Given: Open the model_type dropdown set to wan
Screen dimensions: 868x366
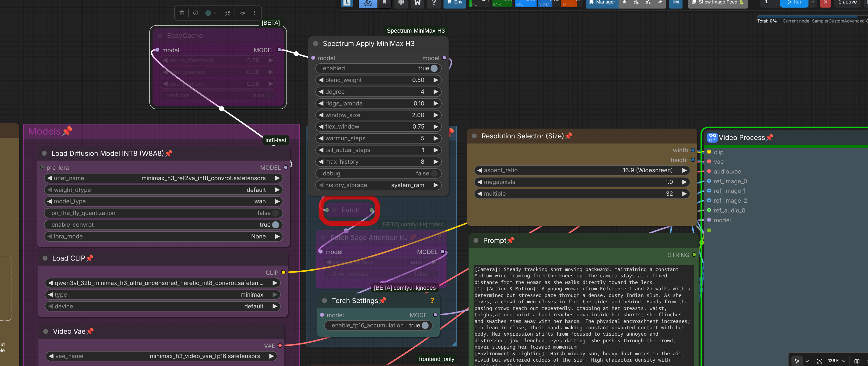Looking at the screenshot, I should pyautogui.click(x=163, y=202).
